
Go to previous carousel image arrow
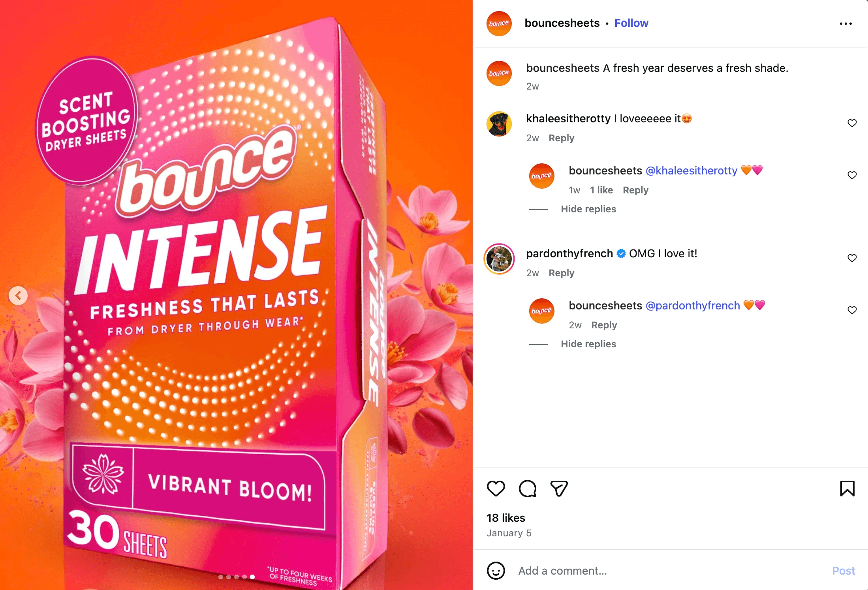tap(18, 295)
